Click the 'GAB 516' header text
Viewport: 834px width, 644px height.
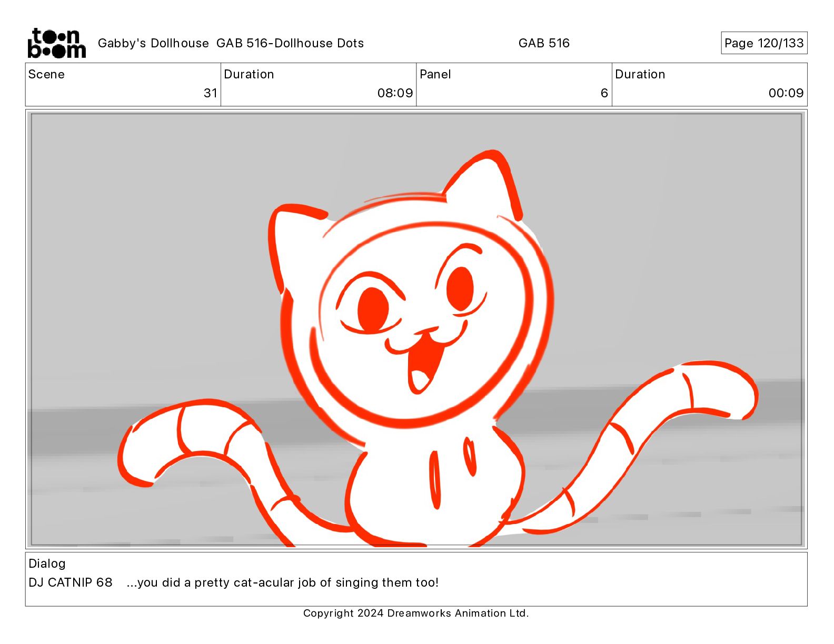pos(544,43)
